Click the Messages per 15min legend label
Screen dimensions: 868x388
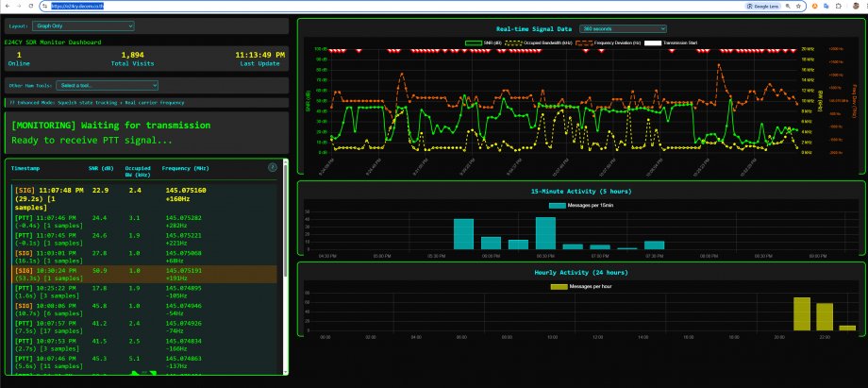[593, 205]
